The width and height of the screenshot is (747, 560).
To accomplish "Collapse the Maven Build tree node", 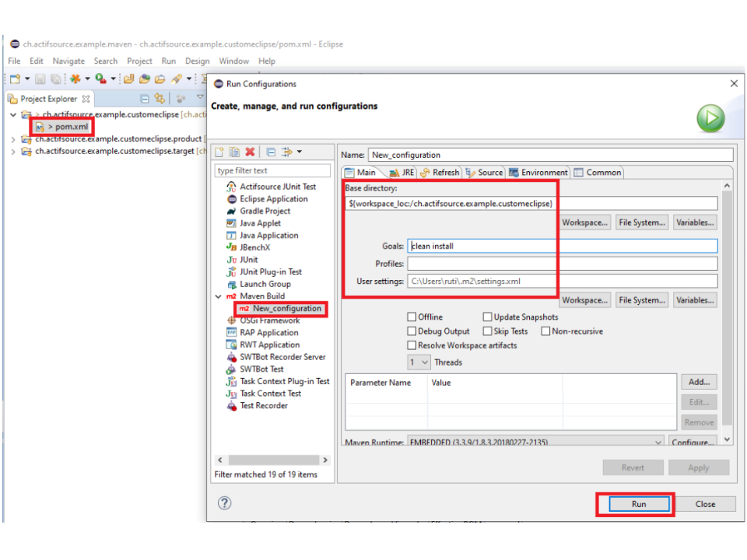I will [x=219, y=296].
